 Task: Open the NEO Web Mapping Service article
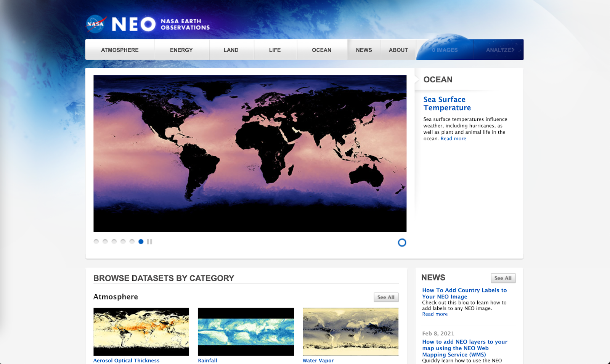[465, 348]
